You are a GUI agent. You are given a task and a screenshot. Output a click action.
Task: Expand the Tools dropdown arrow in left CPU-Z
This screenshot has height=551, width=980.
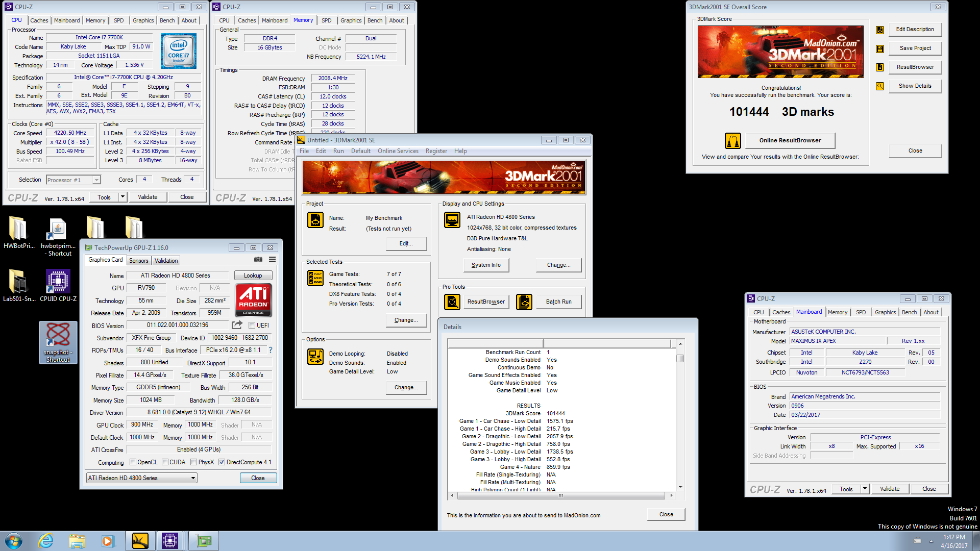click(x=122, y=197)
